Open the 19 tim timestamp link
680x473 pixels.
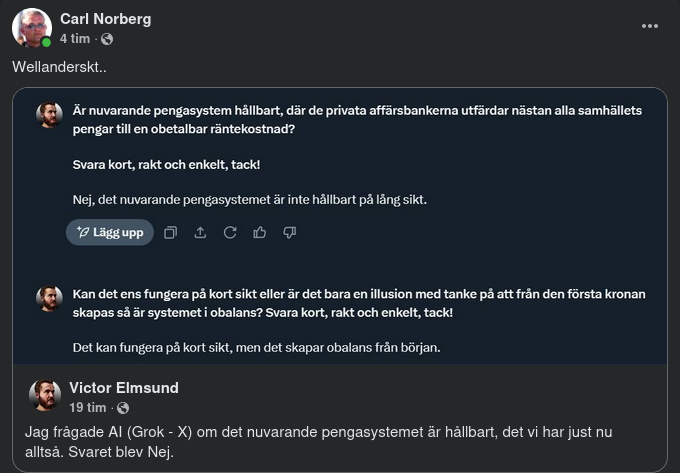pyautogui.click(x=87, y=408)
